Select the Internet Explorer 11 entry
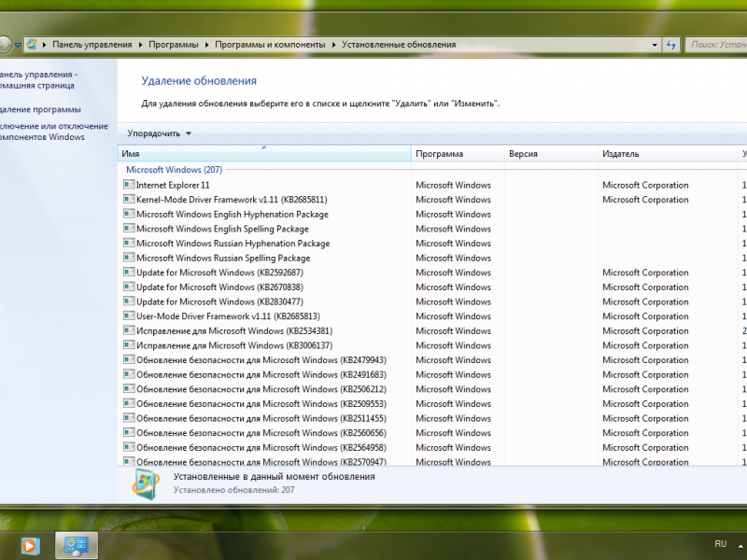 (173, 185)
